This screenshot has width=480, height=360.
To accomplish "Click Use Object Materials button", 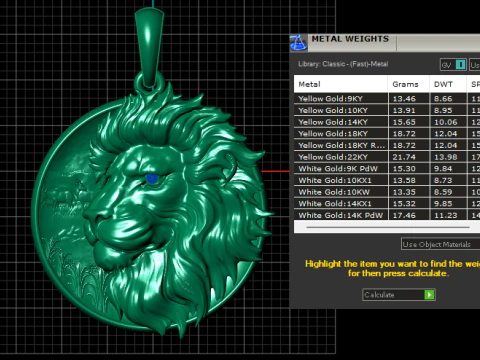I will pyautogui.click(x=440, y=244).
